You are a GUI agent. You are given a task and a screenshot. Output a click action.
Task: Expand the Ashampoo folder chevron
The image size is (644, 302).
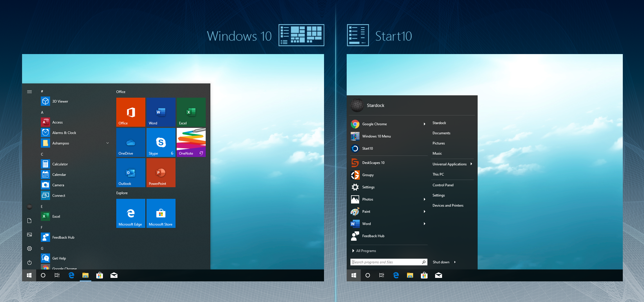[107, 143]
